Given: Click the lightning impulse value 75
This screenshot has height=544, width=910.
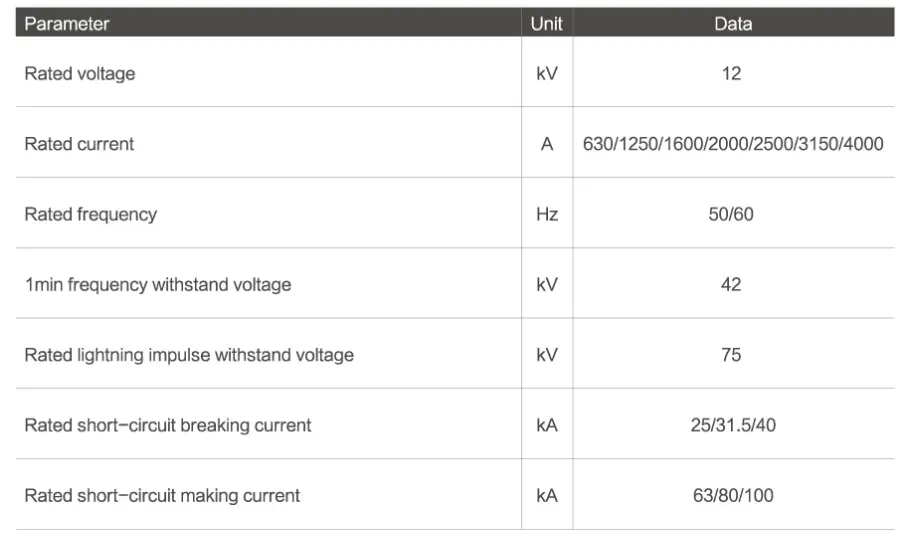Looking at the screenshot, I should click(x=731, y=355).
